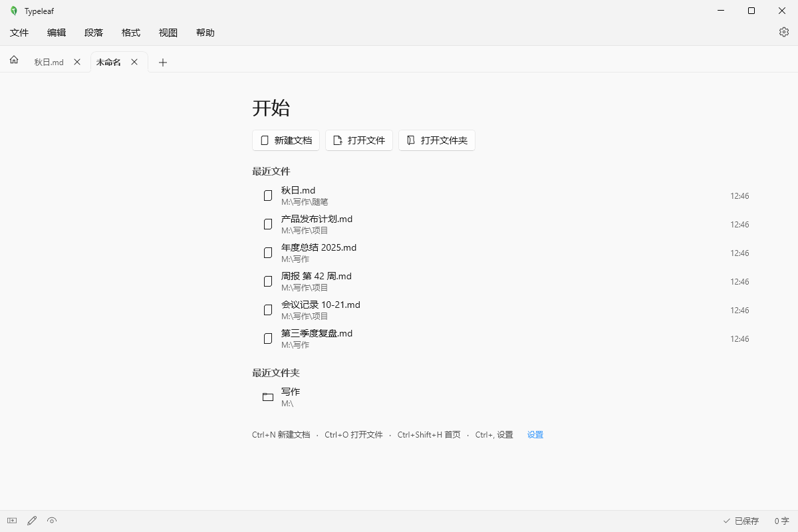
Task: Toggle sidebar icon in status bar
Action: [12, 521]
